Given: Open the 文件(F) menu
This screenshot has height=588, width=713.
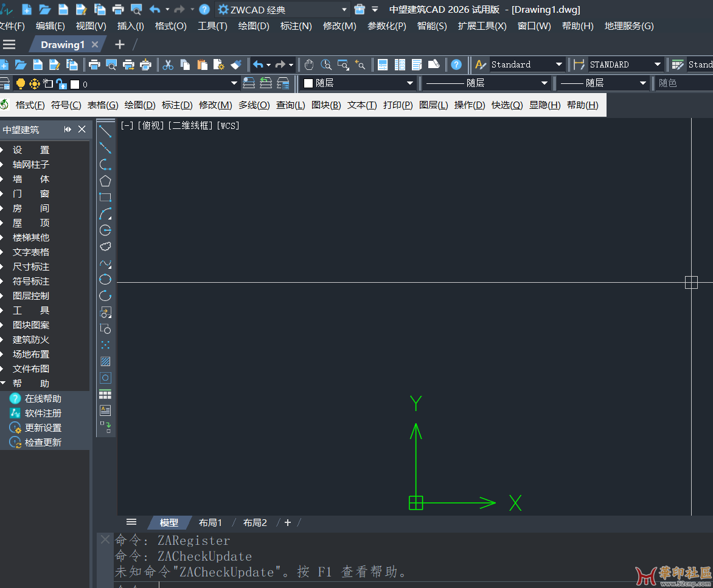Looking at the screenshot, I should click(x=12, y=26).
